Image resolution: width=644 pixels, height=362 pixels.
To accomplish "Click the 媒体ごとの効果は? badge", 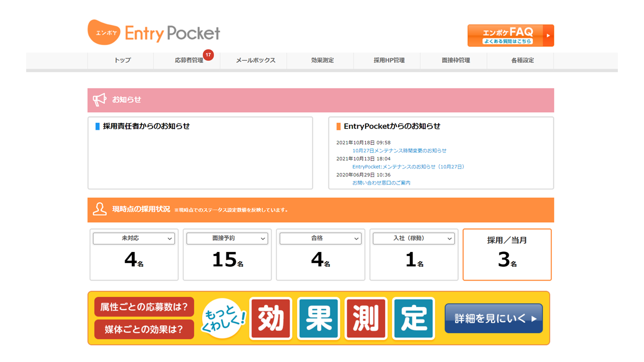I will (x=144, y=329).
